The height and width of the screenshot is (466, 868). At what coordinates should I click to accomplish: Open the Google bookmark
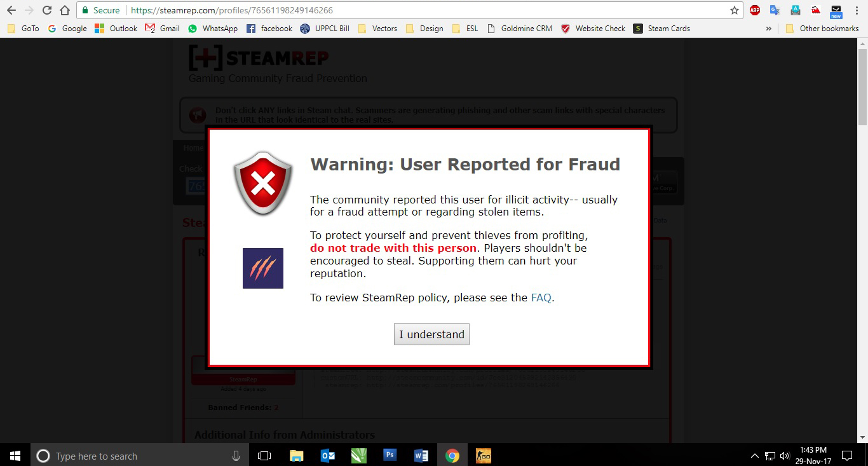pos(67,28)
